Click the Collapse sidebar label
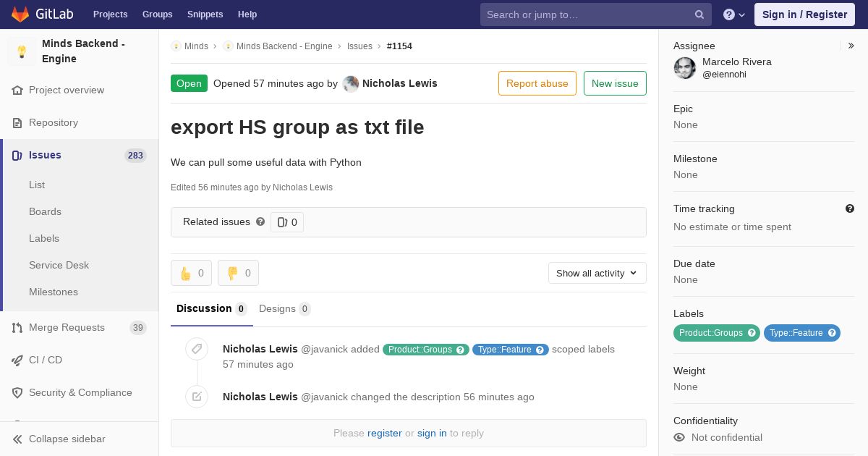This screenshot has height=456, width=868. coord(67,439)
